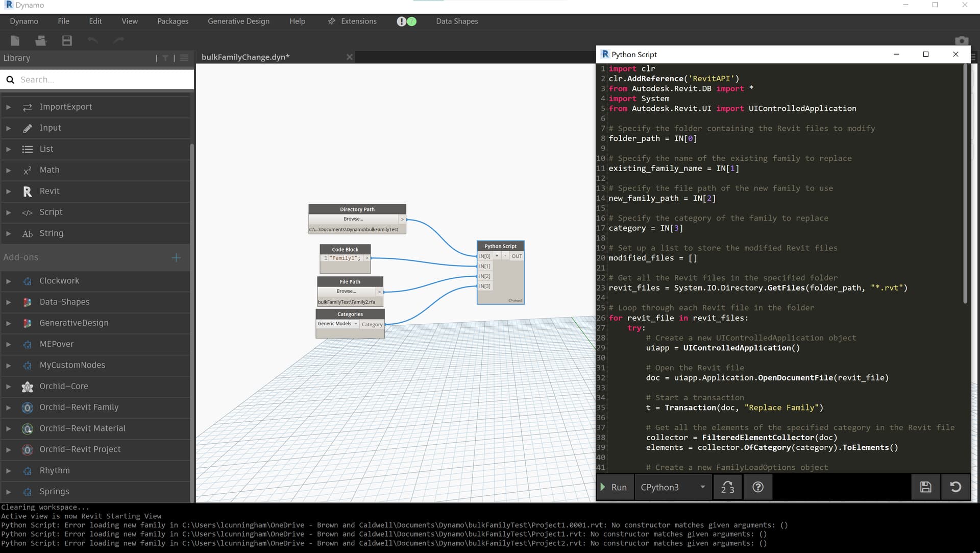Click the 2-to-3 migration assistant icon
The width and height of the screenshot is (980, 553).
727,487
